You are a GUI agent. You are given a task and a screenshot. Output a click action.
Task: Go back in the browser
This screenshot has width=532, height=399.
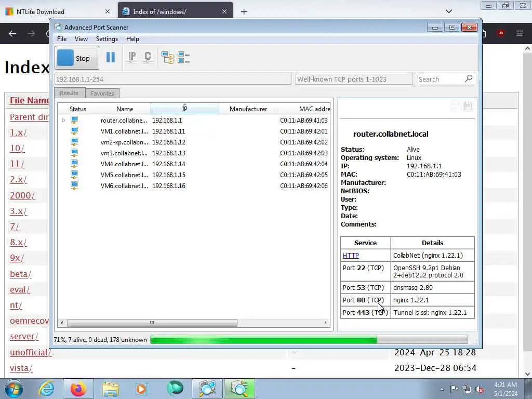click(12, 34)
